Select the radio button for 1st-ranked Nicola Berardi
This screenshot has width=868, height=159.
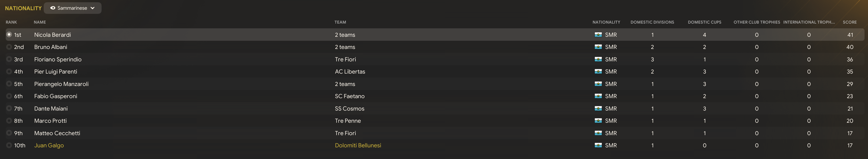(x=9, y=35)
